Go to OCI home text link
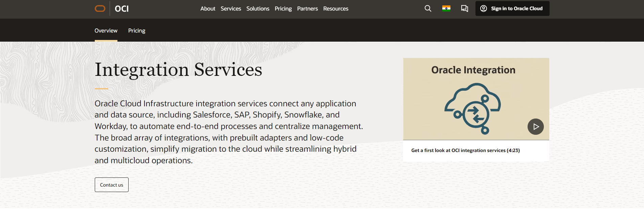The height and width of the screenshot is (212, 644). point(121,9)
